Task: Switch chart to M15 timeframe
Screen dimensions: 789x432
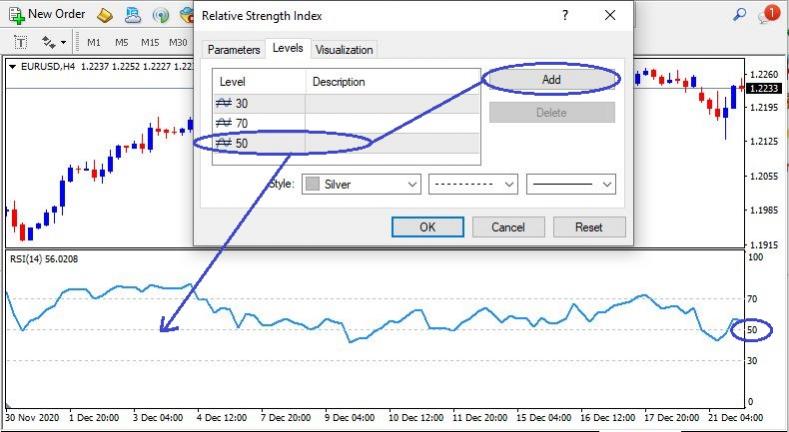Action: [x=149, y=43]
